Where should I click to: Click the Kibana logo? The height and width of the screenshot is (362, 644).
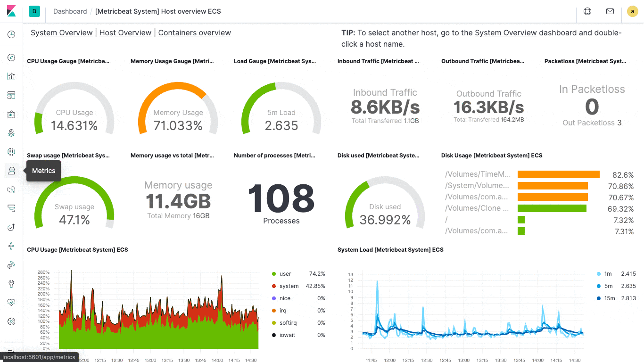click(x=11, y=11)
